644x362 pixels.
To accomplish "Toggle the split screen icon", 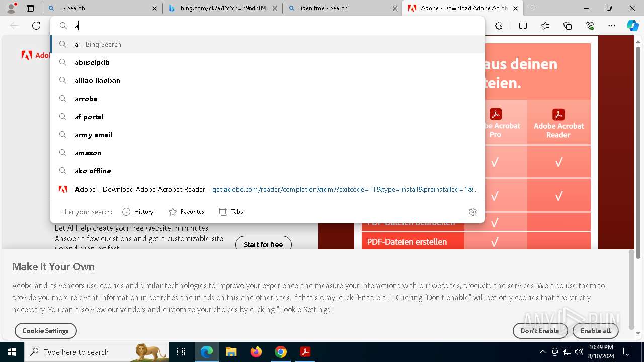I will coord(523,26).
